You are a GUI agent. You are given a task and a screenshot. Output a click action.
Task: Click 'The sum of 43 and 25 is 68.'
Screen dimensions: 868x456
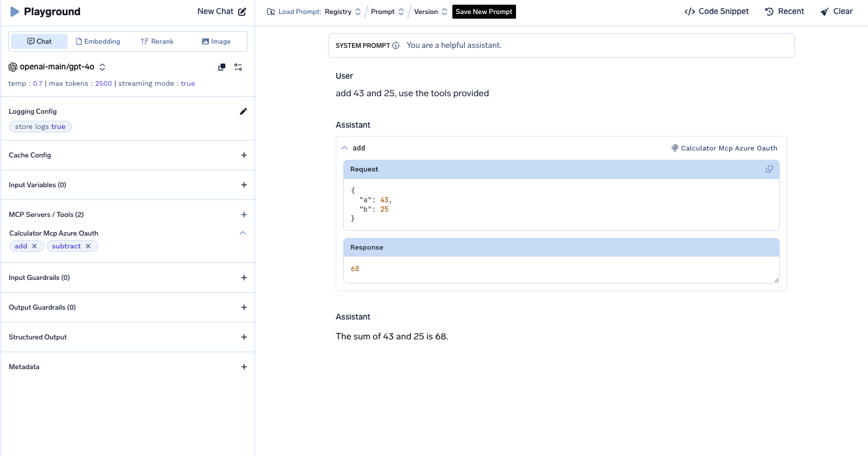[392, 336]
